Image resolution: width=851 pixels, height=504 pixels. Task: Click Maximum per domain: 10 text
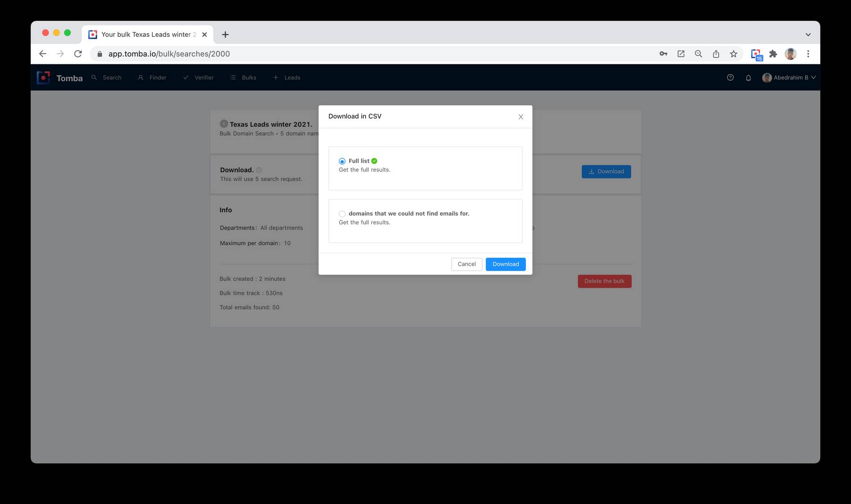pyautogui.click(x=255, y=243)
